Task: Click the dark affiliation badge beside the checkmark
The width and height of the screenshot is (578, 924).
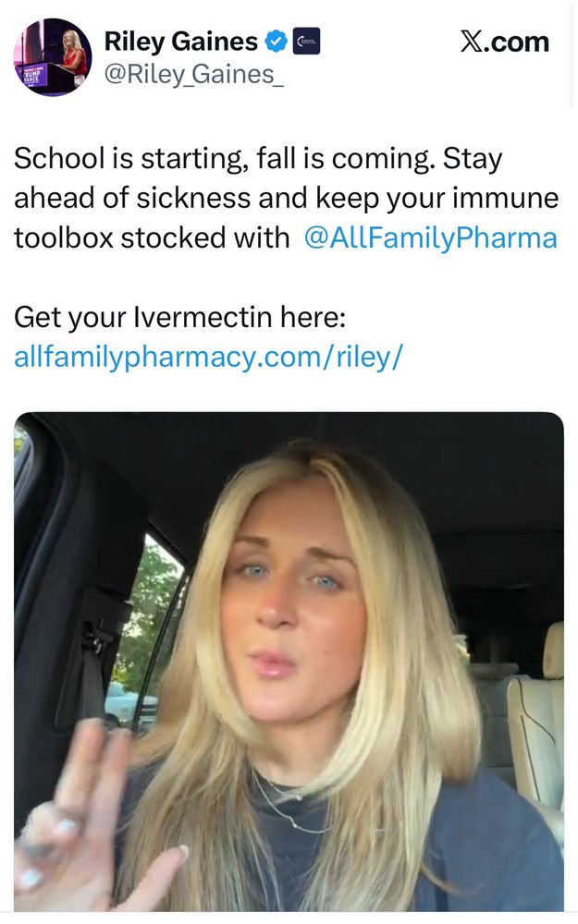Action: (307, 42)
